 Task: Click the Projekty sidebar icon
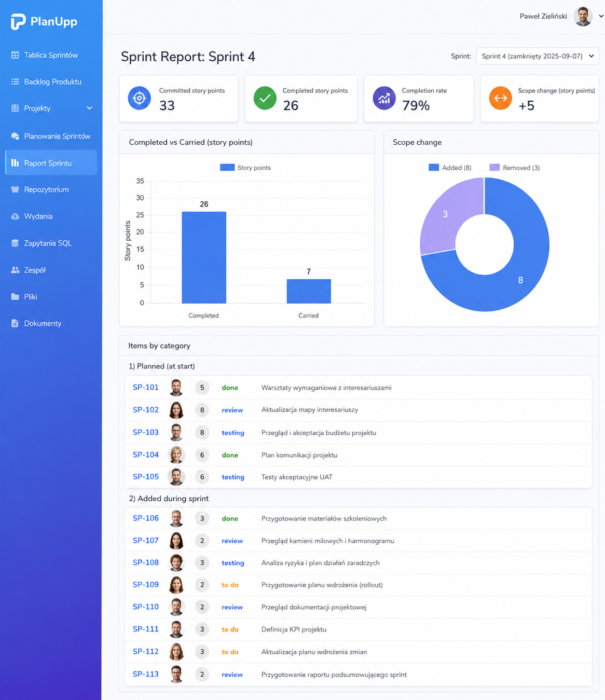(15, 108)
